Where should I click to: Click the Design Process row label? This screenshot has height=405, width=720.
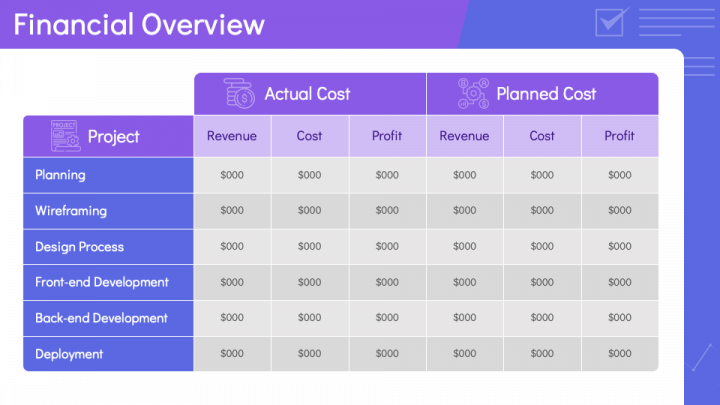click(x=78, y=247)
